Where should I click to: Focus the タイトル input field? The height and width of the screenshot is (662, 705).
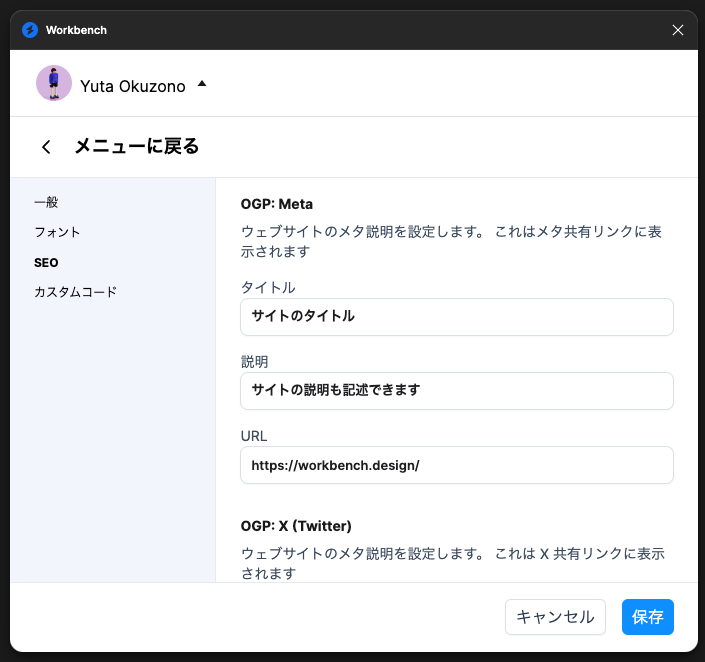(x=457, y=317)
